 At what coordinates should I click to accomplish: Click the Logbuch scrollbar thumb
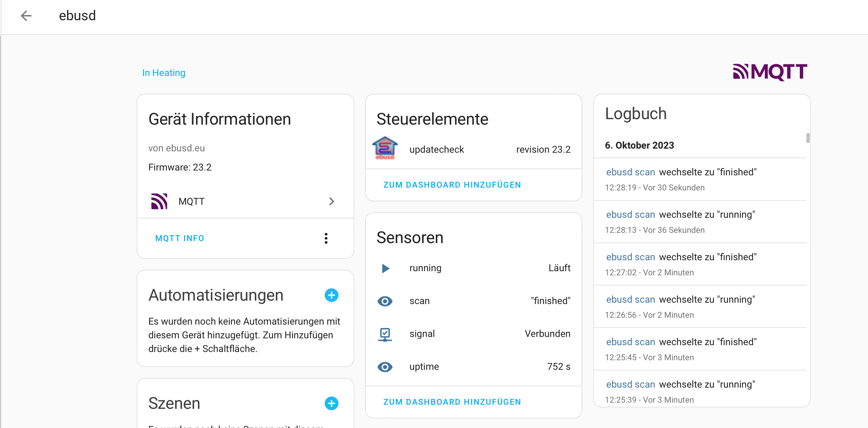[808, 138]
